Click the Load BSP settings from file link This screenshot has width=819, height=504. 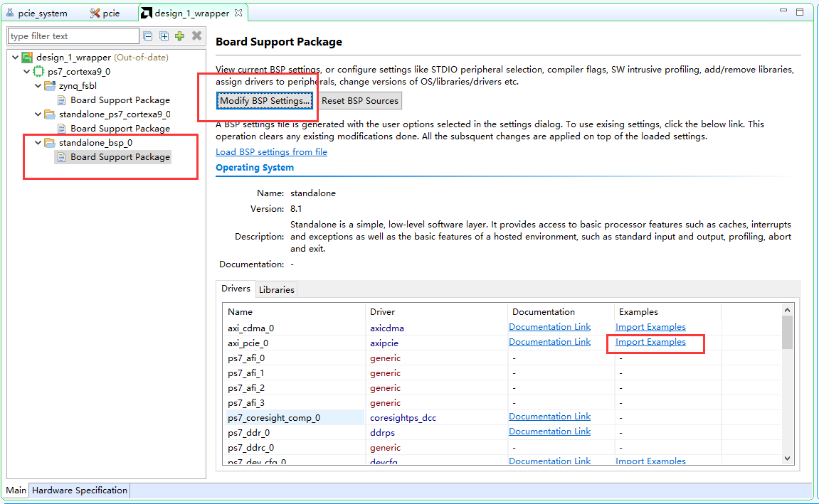pyautogui.click(x=272, y=152)
